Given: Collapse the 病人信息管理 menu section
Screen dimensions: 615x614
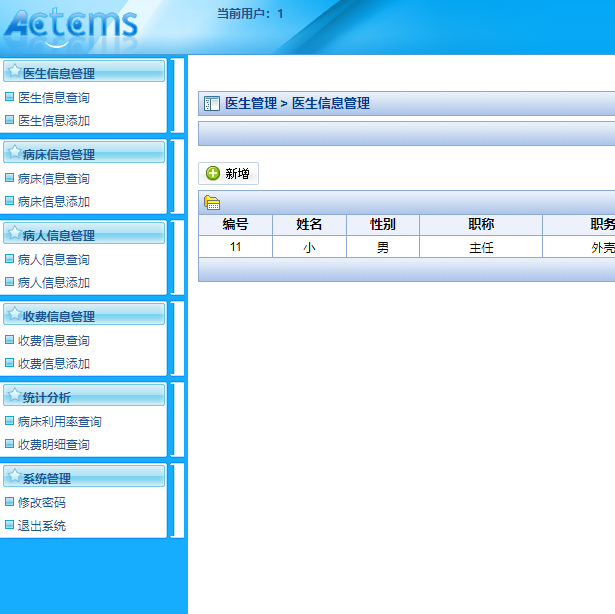Looking at the screenshot, I should pos(84,233).
